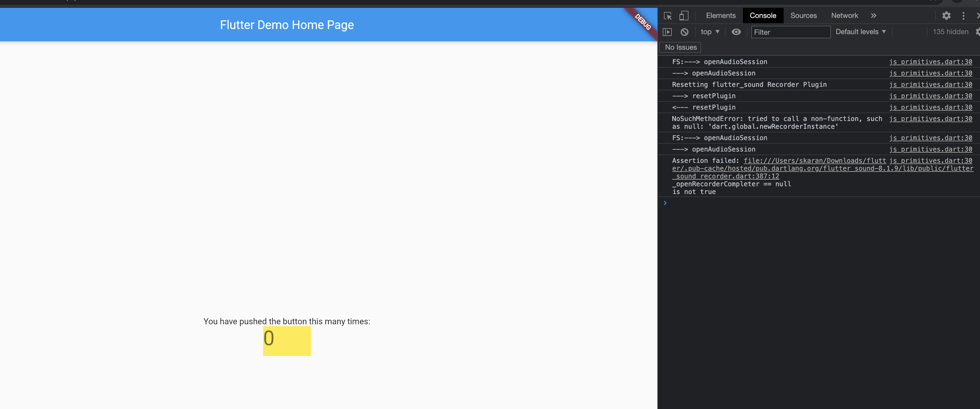Open the Default levels dropdown
The width and height of the screenshot is (980, 409).
click(x=861, y=31)
